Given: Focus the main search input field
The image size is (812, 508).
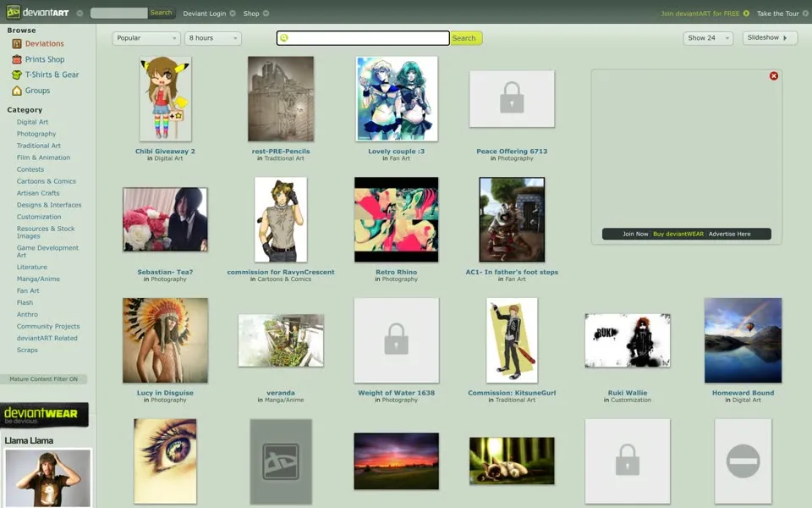Looking at the screenshot, I should pyautogui.click(x=363, y=38).
